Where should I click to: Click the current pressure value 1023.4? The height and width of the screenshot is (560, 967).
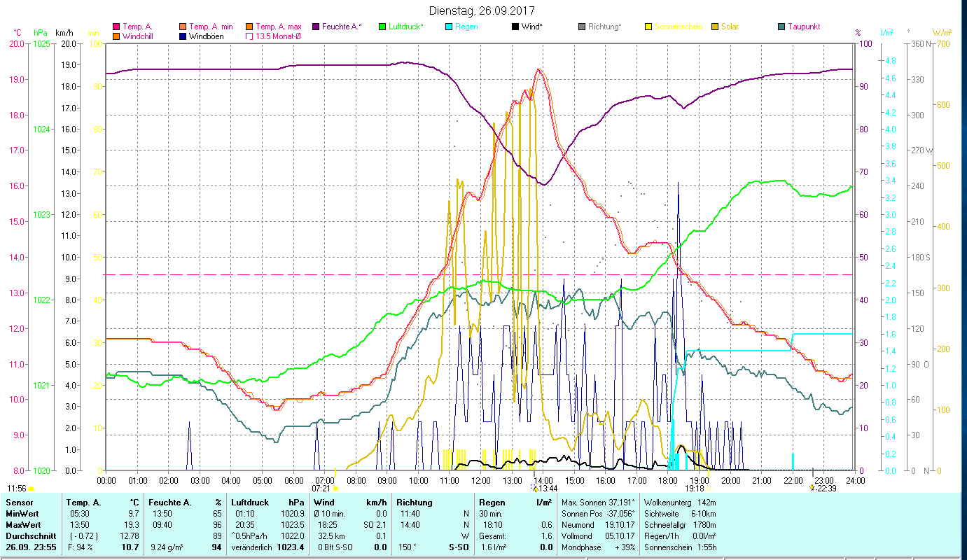click(291, 547)
